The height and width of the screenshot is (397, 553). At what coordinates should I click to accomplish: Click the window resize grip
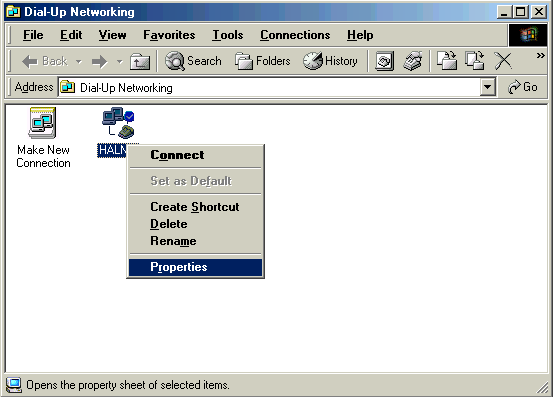(x=542, y=387)
